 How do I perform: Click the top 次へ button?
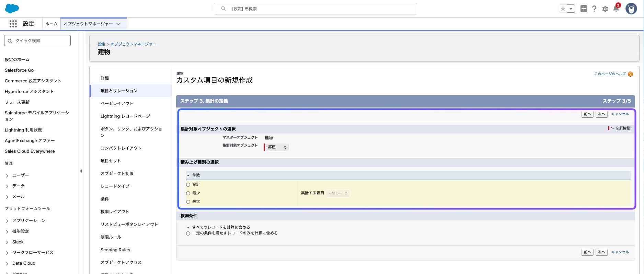tap(601, 114)
